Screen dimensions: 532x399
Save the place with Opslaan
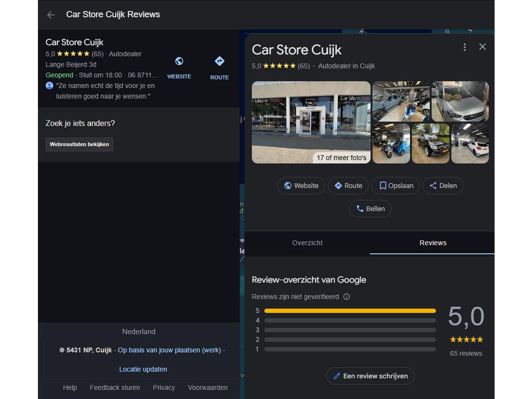(396, 185)
